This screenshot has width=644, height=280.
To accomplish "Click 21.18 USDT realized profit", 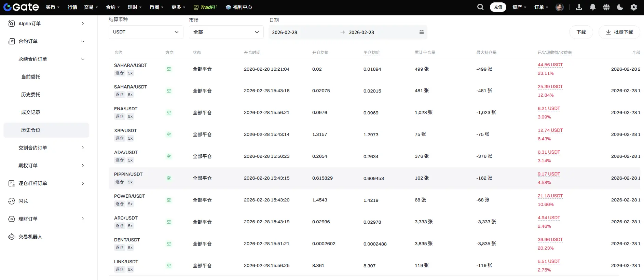I will 550,196.
